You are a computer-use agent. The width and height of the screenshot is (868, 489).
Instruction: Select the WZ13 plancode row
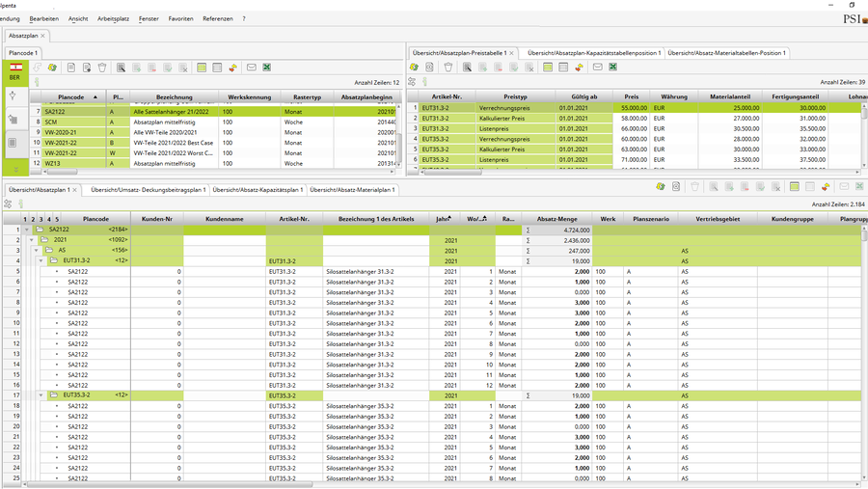pos(212,163)
